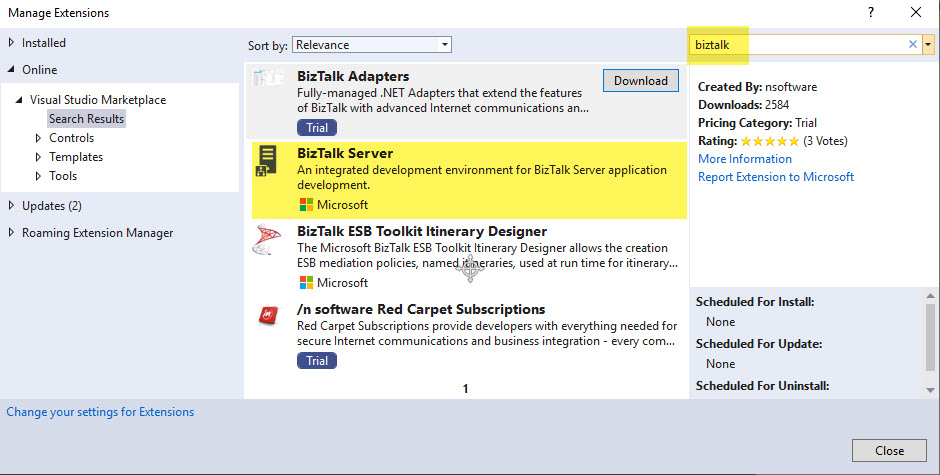
Task: Click the Trial badge under BizTalk Adapters
Action: (x=317, y=128)
